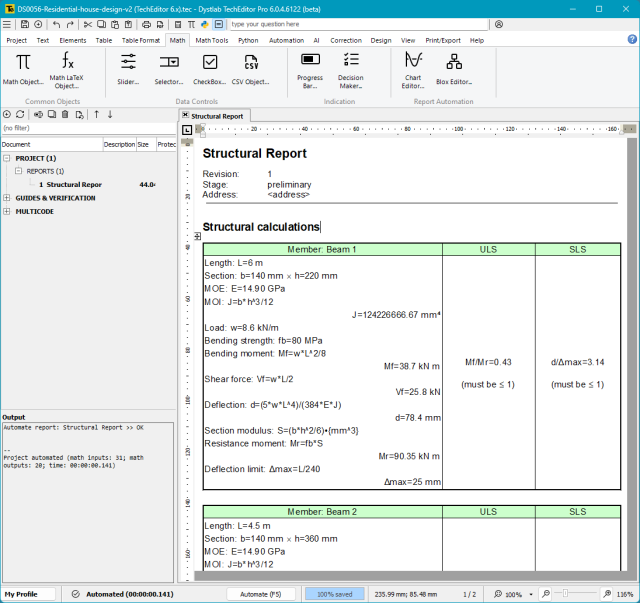Viewport: 640px width, 603px height.
Task: Cut selection with the scissors icon
Action: [88, 24]
